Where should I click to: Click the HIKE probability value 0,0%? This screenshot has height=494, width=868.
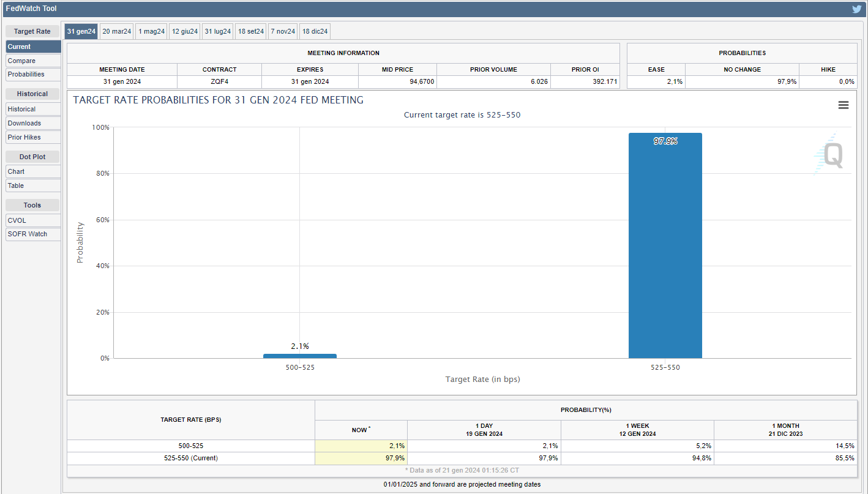pos(828,81)
